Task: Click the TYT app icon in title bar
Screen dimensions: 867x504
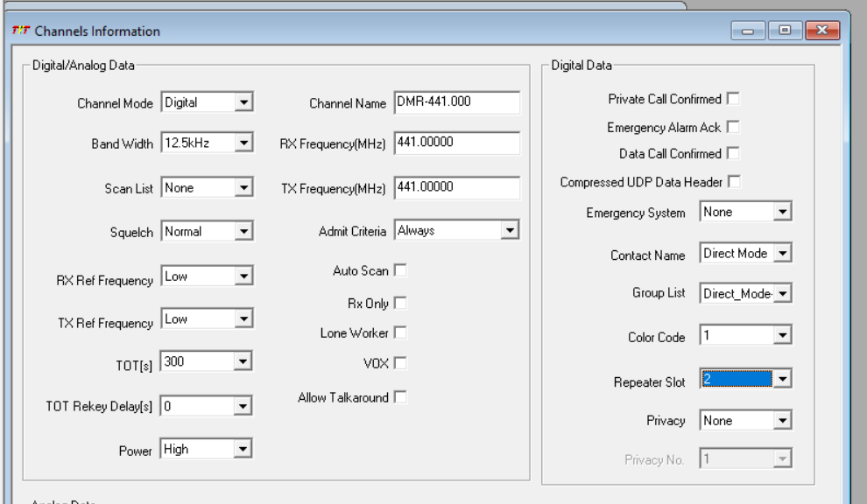Action: pos(20,31)
